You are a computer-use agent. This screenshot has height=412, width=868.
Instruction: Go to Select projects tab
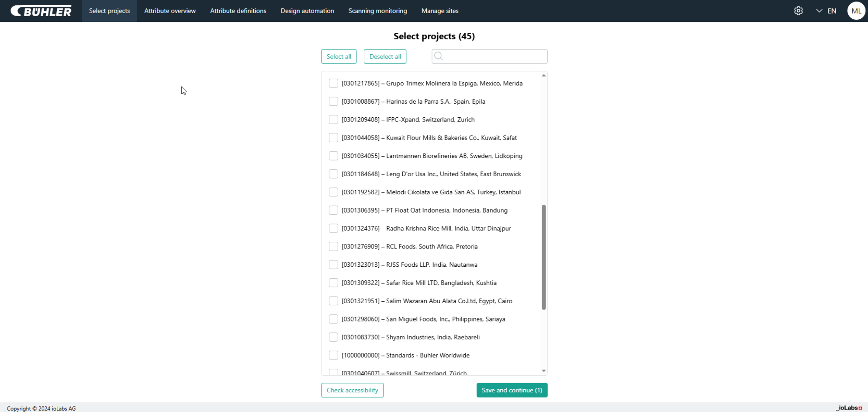(x=109, y=11)
